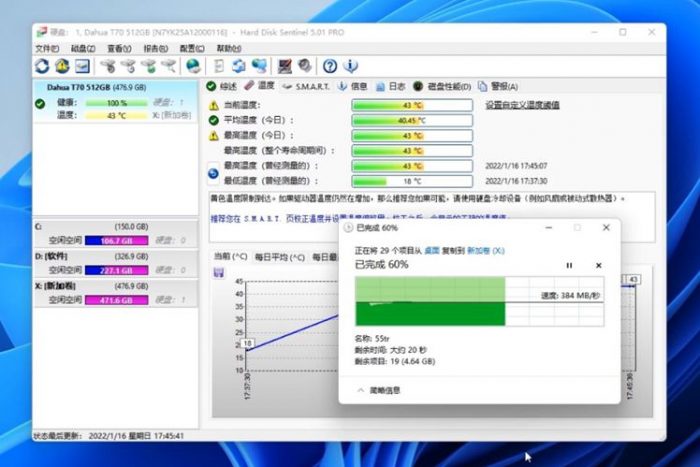Viewport: 700px width, 467px height.
Task: Select the 每日平均 (°C) graph tab
Action: tap(279, 256)
